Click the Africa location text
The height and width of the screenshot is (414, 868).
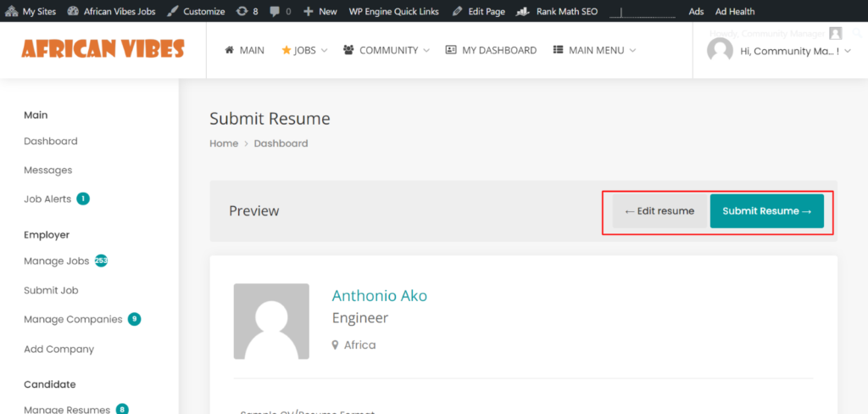pos(359,345)
